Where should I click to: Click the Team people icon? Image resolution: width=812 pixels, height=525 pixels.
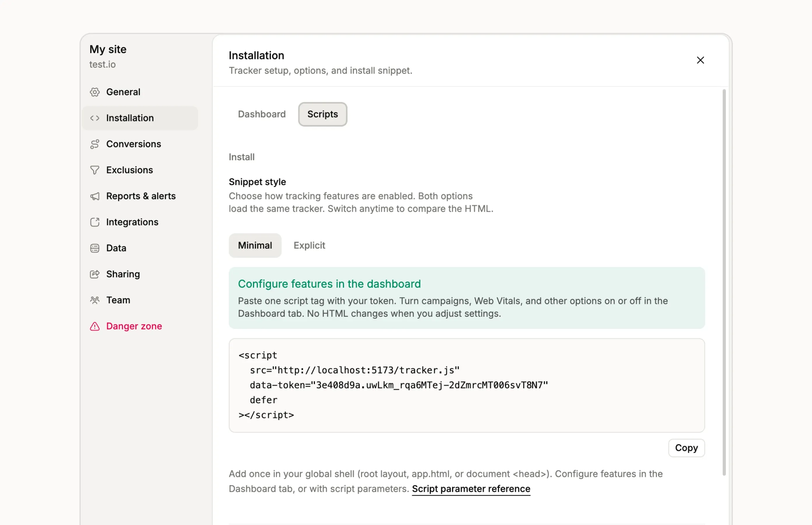95,300
